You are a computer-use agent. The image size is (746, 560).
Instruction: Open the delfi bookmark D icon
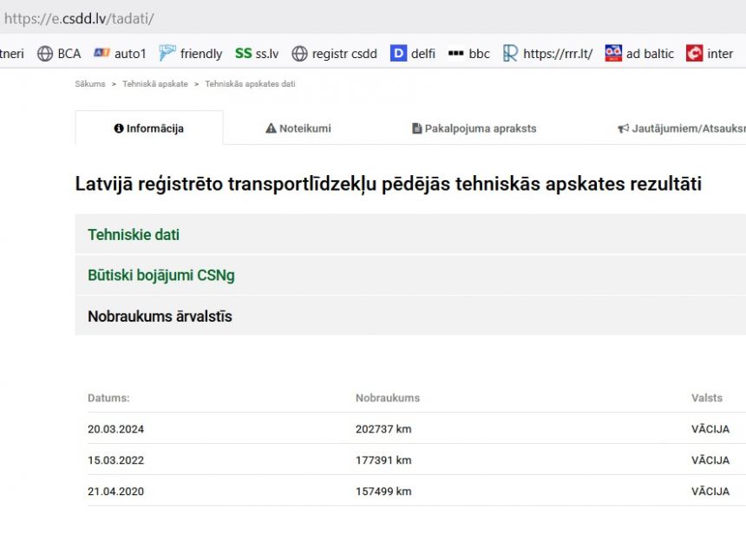coord(398,53)
